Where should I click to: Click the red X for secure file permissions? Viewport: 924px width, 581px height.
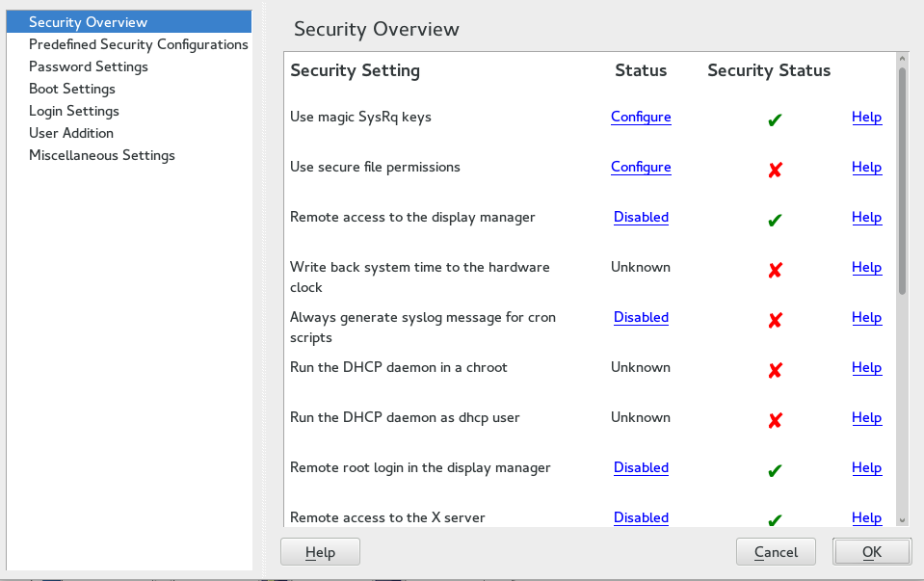775,170
